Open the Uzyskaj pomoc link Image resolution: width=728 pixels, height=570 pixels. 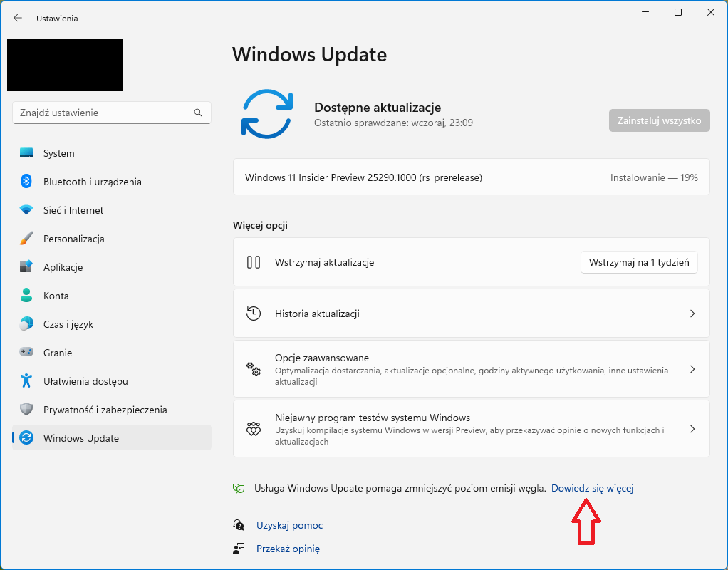click(x=289, y=525)
